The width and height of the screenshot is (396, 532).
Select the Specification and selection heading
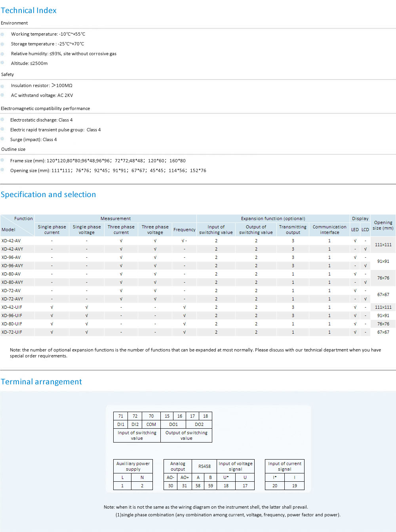(48, 195)
